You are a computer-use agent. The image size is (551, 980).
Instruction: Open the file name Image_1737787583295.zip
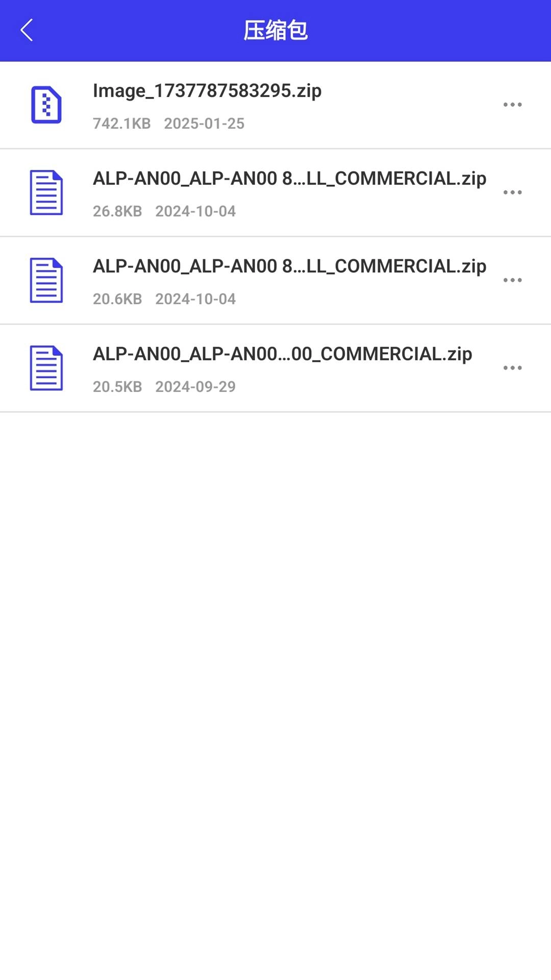(x=207, y=91)
